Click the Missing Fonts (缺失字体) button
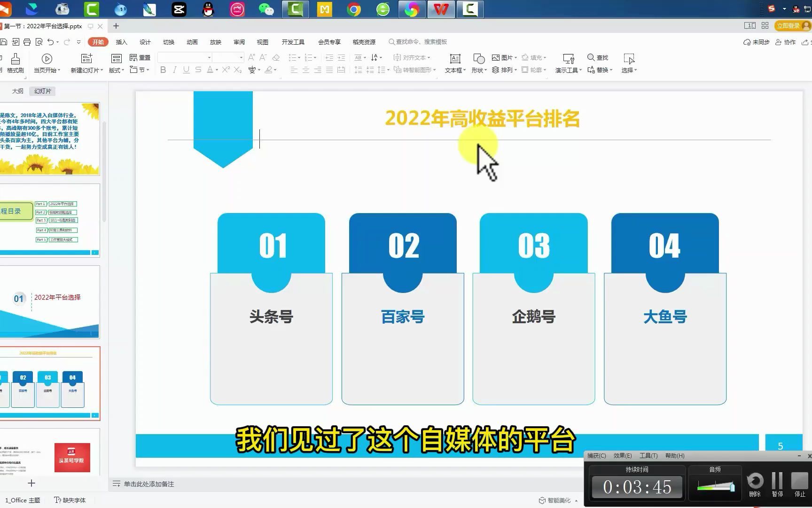812x508 pixels. click(70, 500)
